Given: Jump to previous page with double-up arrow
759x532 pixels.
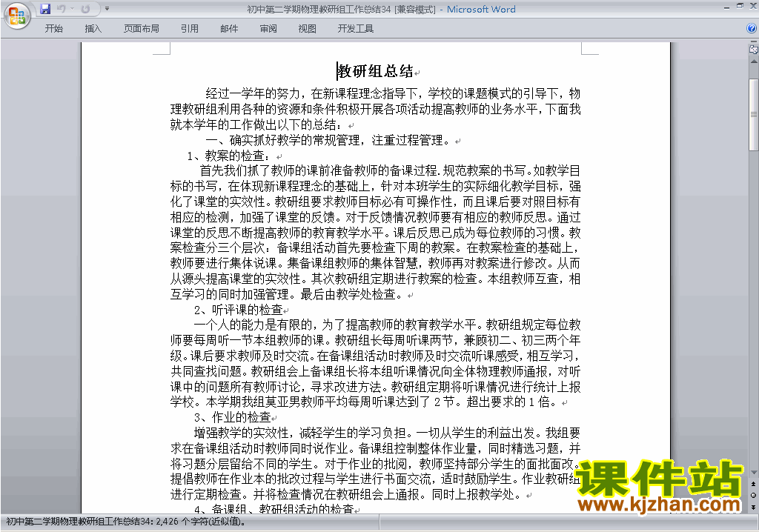Looking at the screenshot, I should pos(753,484).
